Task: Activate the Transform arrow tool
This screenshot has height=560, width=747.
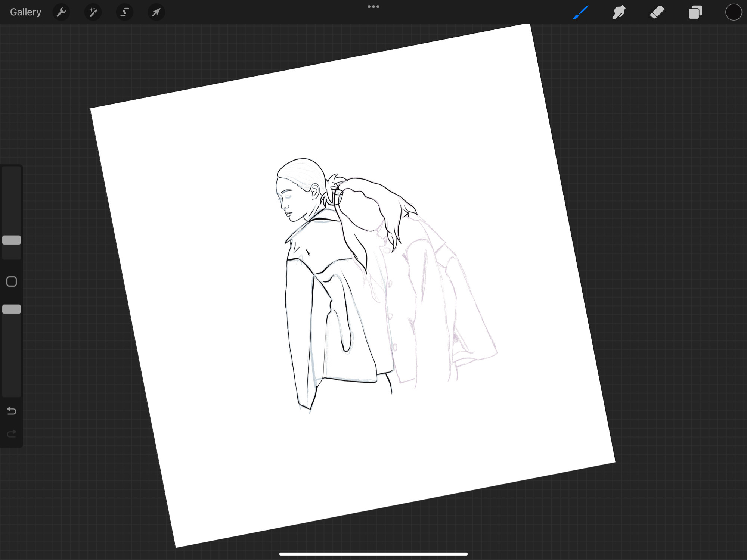Action: pyautogui.click(x=156, y=12)
